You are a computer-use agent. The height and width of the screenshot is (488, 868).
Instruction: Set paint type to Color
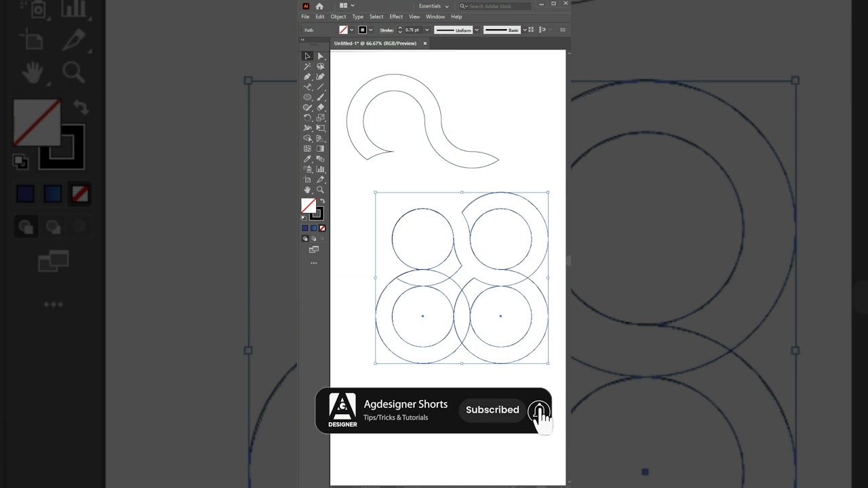pyautogui.click(x=305, y=228)
